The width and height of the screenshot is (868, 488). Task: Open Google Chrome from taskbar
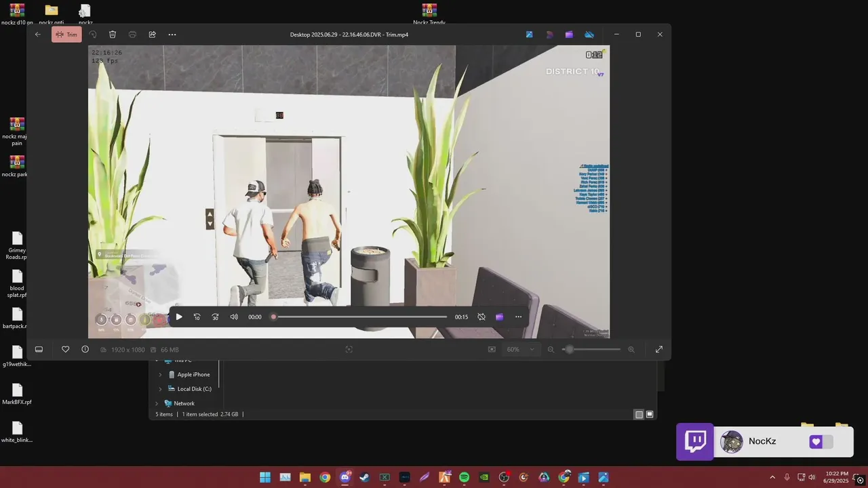pyautogui.click(x=325, y=477)
